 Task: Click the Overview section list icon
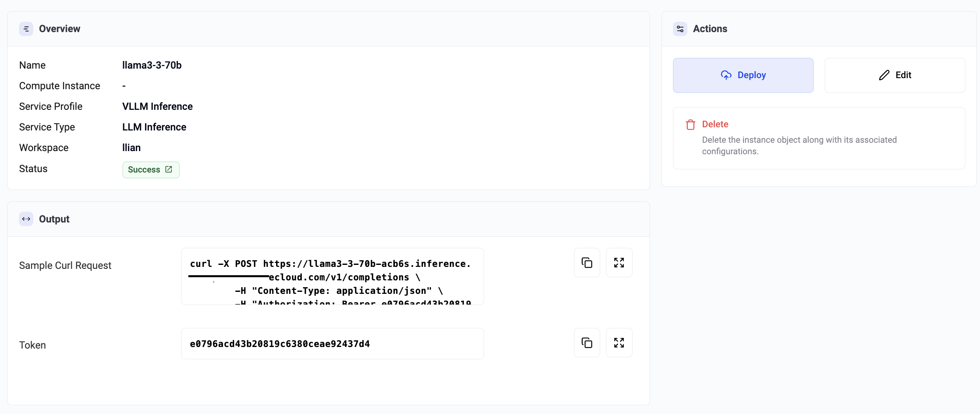26,29
